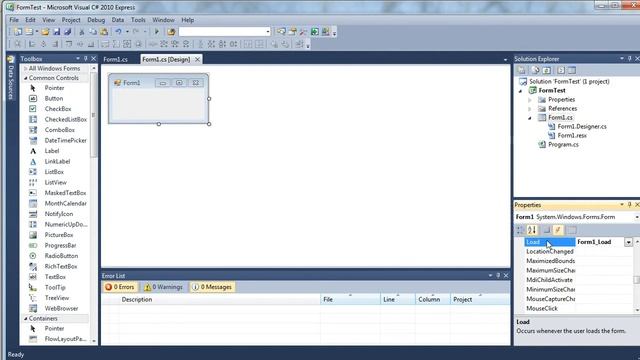Click the Cut scissors icon
Screen dimensions: 640x360
point(82,32)
